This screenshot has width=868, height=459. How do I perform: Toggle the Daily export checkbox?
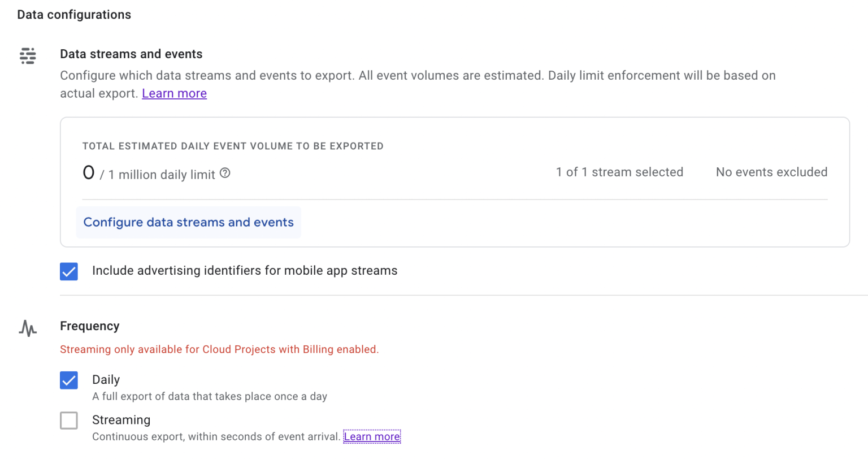pos(69,380)
